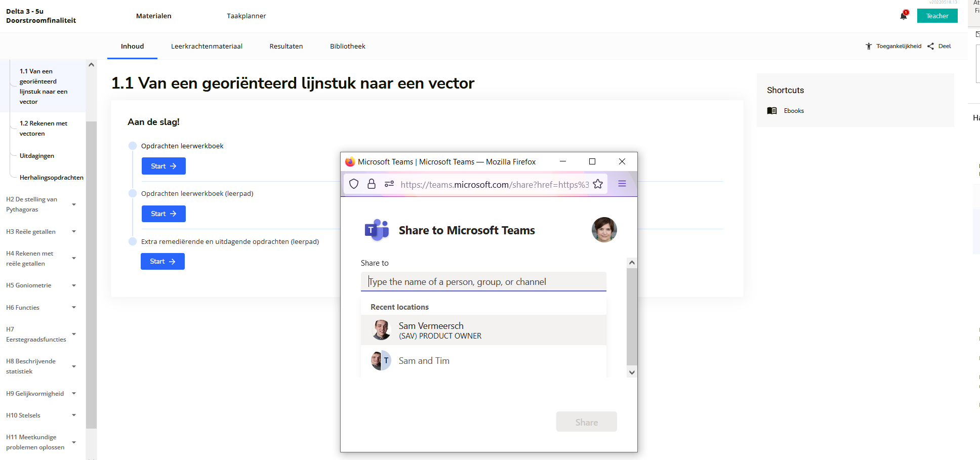Expand H2 De stelling van Pythagoras chapter
Image resolution: width=980 pixels, height=460 pixels.
[74, 204]
